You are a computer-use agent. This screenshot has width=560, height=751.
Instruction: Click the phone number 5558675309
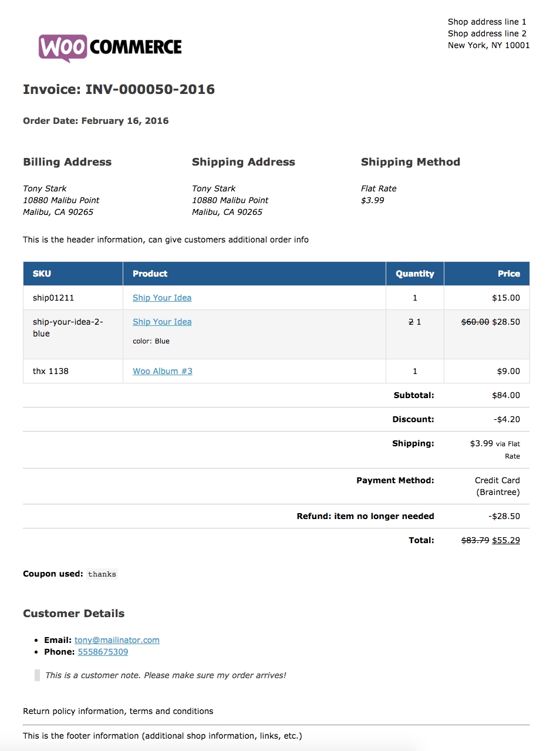[x=103, y=652]
